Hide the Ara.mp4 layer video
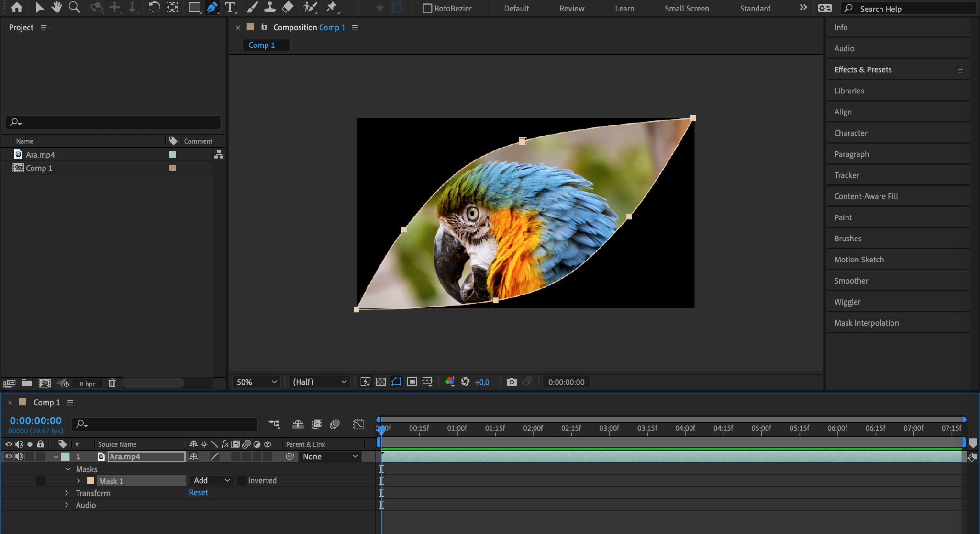 pos(9,456)
